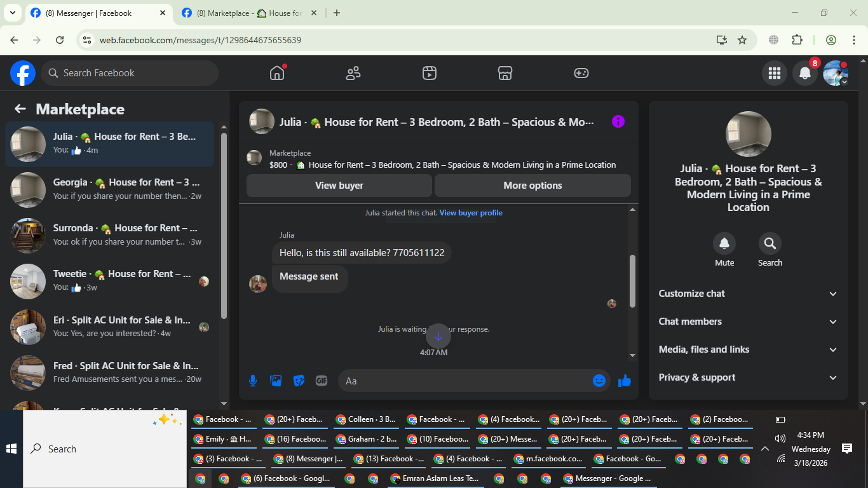Open Julia House for Rent conversation
The height and width of the screenshot is (488, 868).
(110, 144)
